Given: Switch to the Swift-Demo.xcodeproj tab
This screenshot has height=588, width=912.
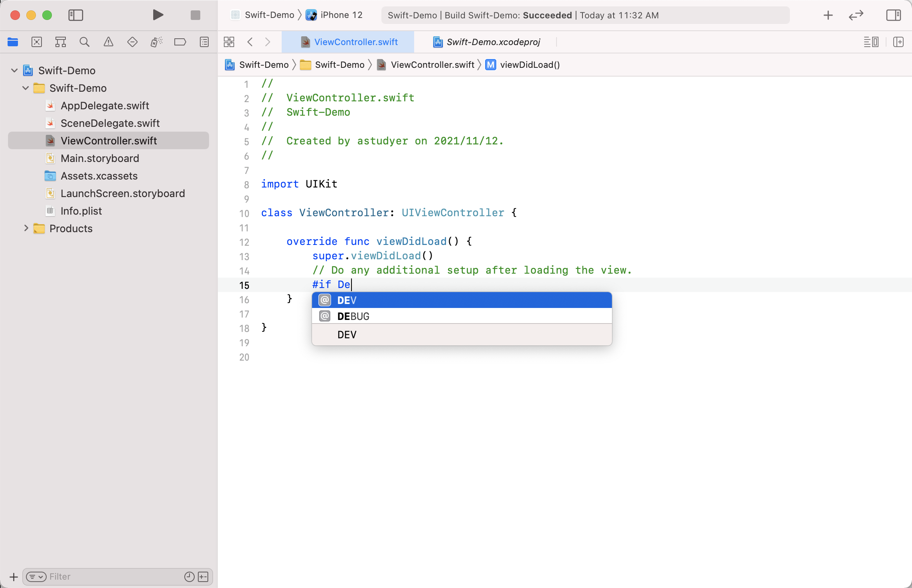Looking at the screenshot, I should 493,42.
